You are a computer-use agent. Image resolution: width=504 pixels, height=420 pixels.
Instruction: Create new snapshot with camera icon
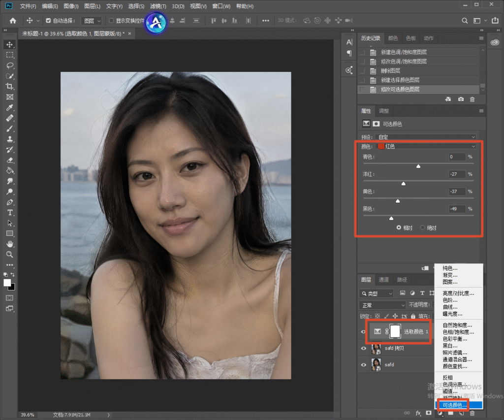coord(461,99)
